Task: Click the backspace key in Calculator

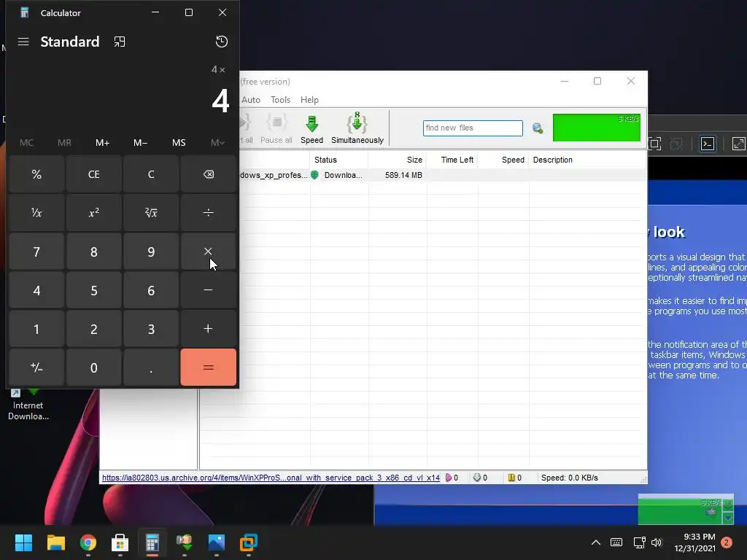Action: [x=208, y=174]
